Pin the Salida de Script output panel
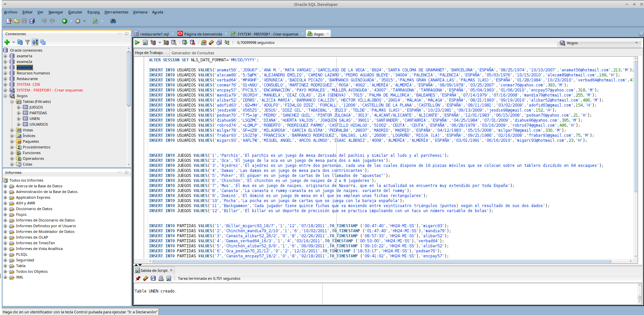Screen dimensions: 644x315 [x=138, y=278]
